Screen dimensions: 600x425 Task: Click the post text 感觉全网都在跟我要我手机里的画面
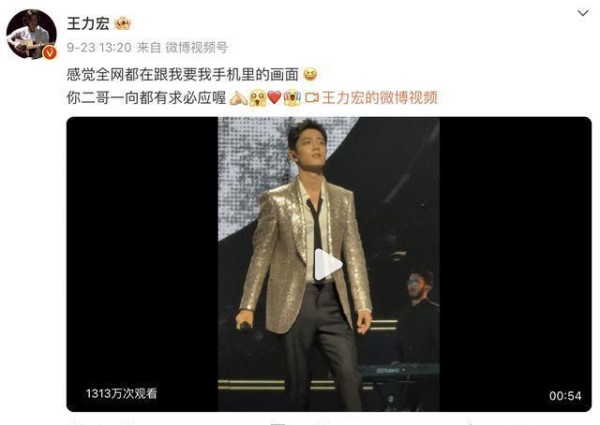click(x=183, y=74)
